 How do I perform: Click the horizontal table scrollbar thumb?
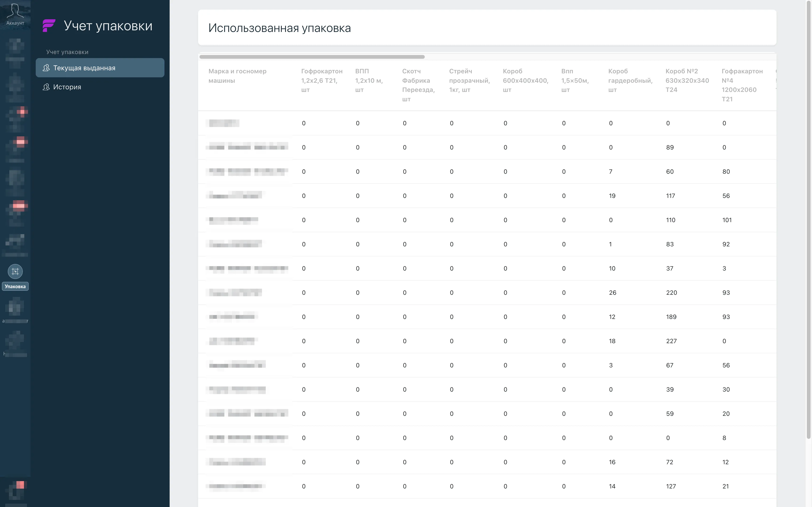click(x=312, y=57)
